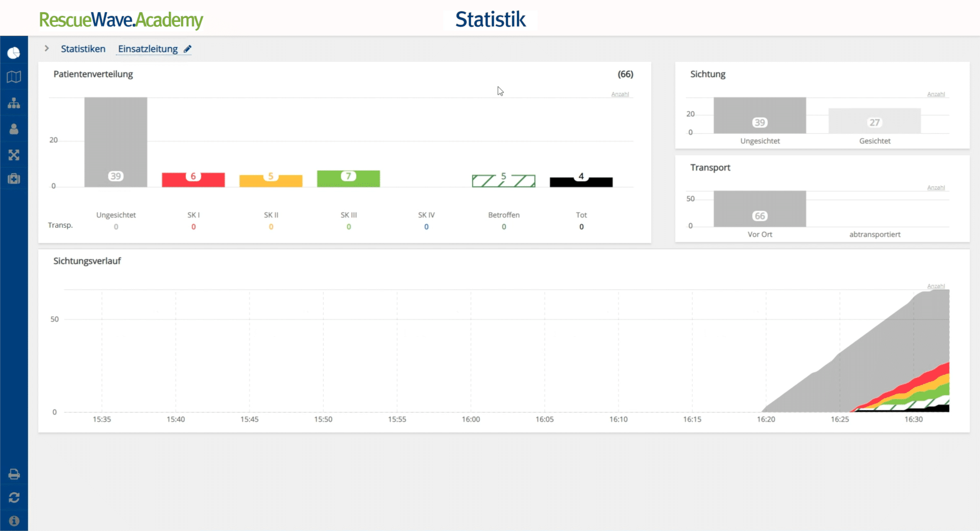Open the organization hierarchy sidebar icon
The width and height of the screenshot is (980, 531).
(x=14, y=103)
